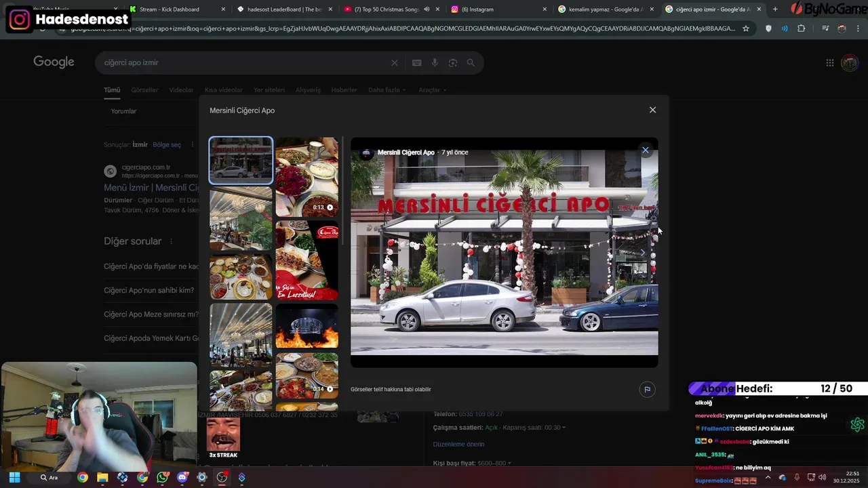
Task: Bookmark this page with the star icon
Action: click(746, 28)
